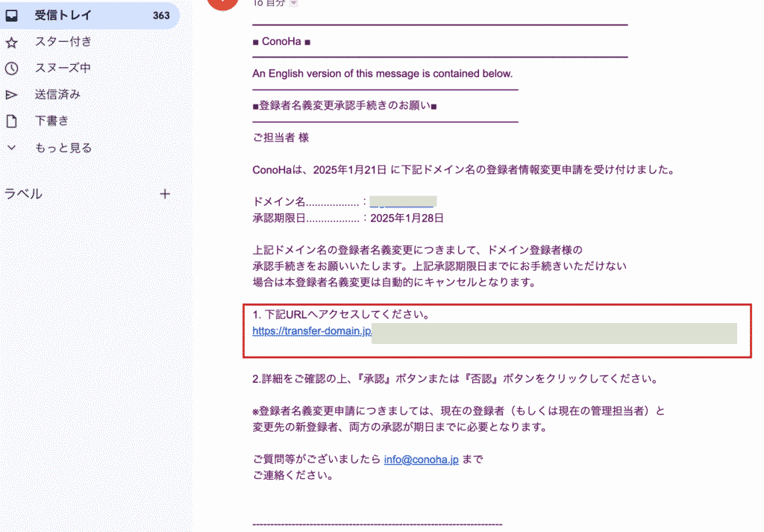Click the 363 unread count badge

click(160, 15)
